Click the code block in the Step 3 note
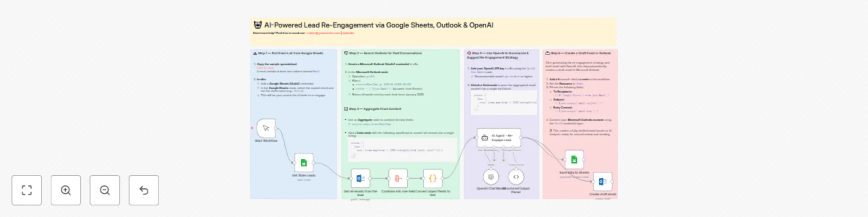 click(402, 149)
